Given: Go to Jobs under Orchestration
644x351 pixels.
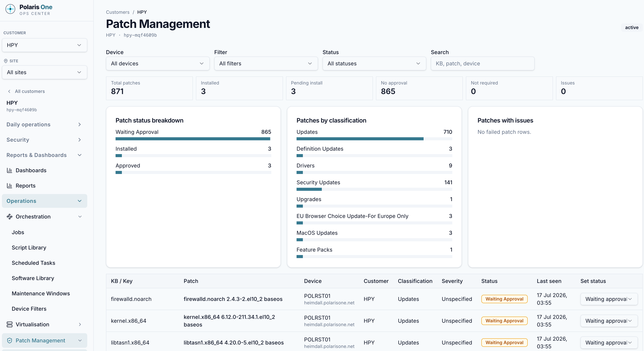Looking at the screenshot, I should pyautogui.click(x=18, y=232).
